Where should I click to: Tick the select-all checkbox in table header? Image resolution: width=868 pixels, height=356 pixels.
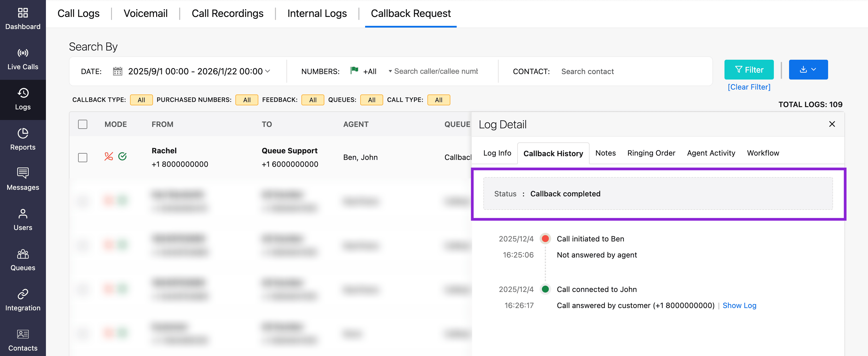[x=83, y=124]
